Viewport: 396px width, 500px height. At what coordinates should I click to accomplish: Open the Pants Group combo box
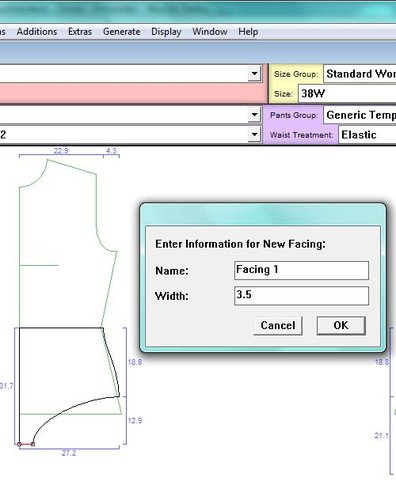point(360,115)
